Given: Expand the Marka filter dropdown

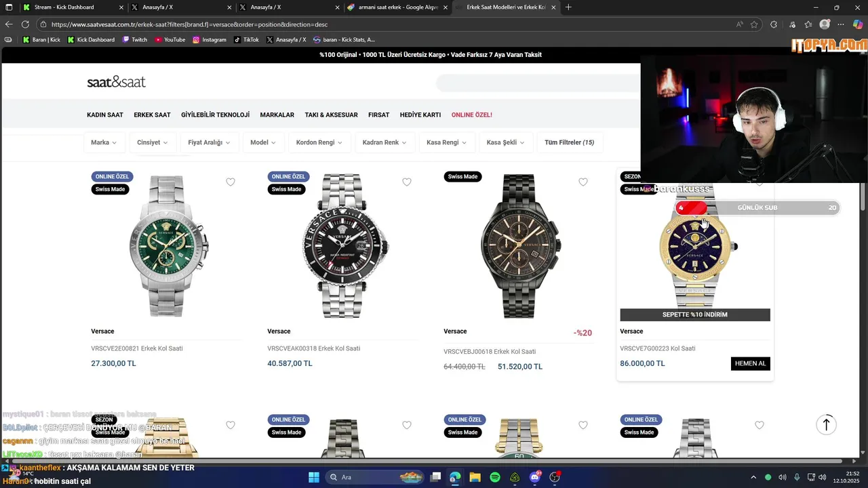Looking at the screenshot, I should click(104, 142).
